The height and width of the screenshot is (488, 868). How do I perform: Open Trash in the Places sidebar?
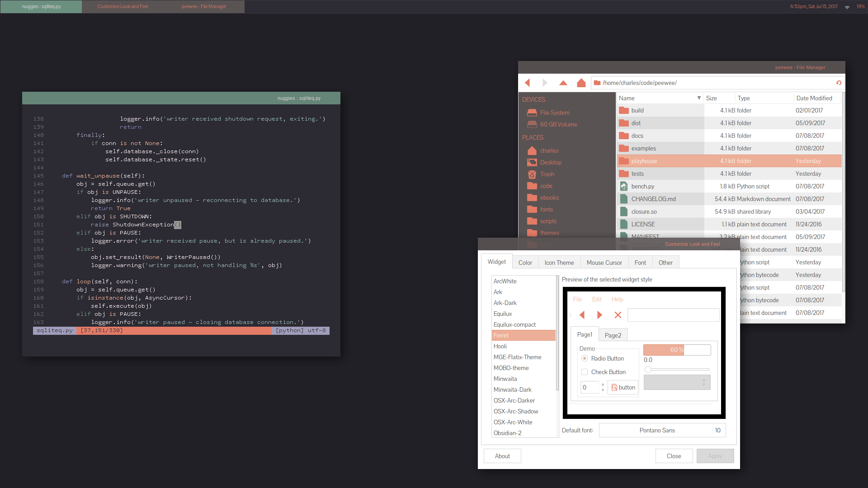(547, 174)
